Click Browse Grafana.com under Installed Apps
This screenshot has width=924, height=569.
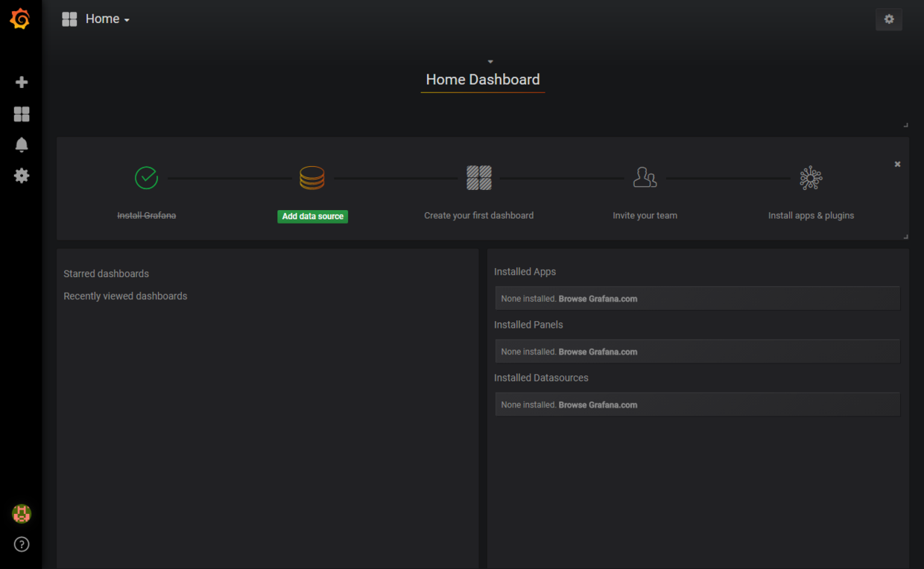(598, 299)
